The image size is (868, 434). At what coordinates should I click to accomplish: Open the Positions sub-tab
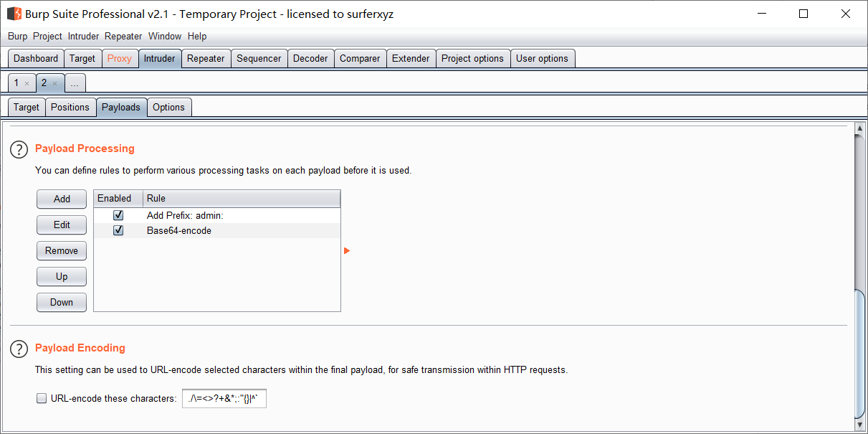(x=70, y=108)
